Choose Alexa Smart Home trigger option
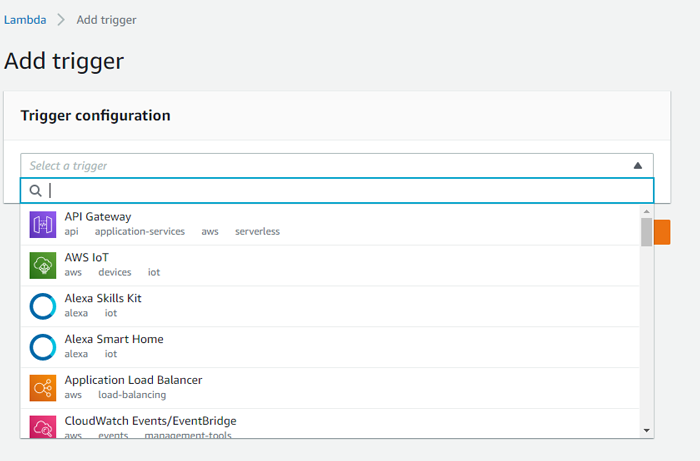Screen dimensions: 700x461 (330, 347)
